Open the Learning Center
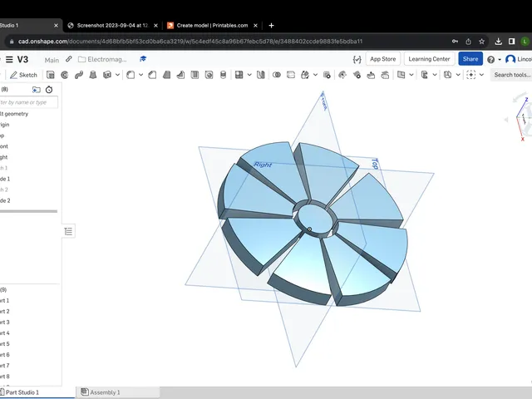The height and width of the screenshot is (399, 532). tap(429, 59)
